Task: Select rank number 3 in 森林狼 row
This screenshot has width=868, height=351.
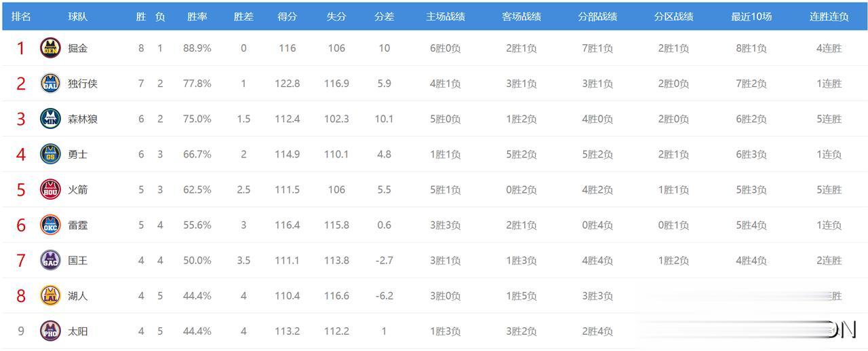Action: [x=21, y=119]
